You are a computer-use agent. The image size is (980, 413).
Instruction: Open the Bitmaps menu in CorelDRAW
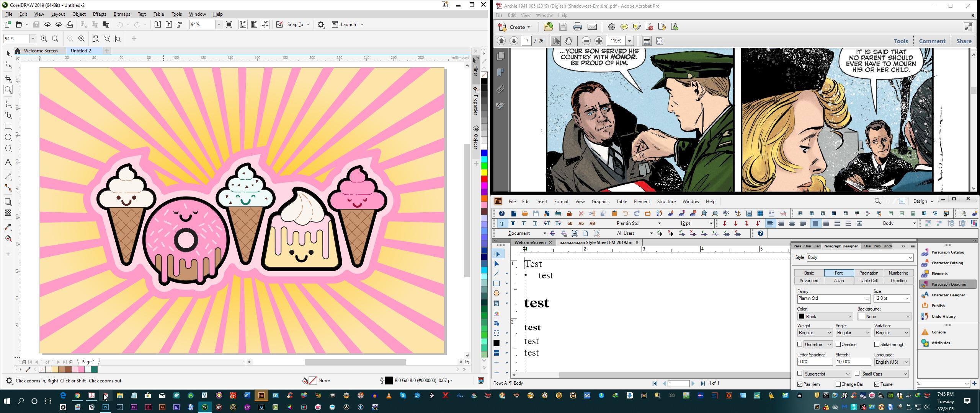122,14
